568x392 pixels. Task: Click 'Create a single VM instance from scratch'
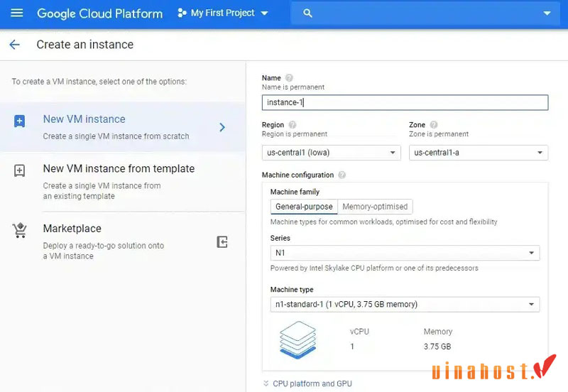(116, 136)
